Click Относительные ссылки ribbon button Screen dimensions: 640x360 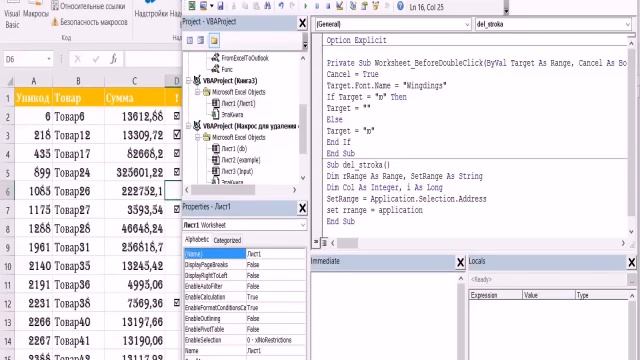pos(88,6)
